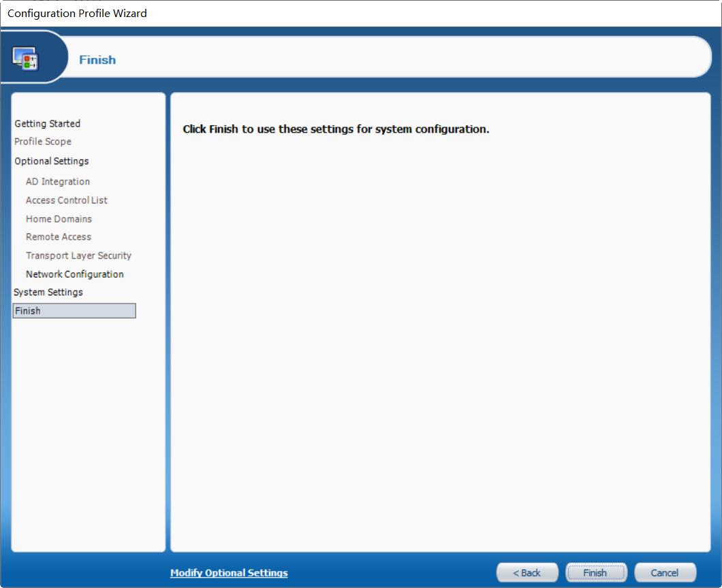722x588 pixels.
Task: Click the configuration wizard monitor icon
Action: tap(25, 59)
